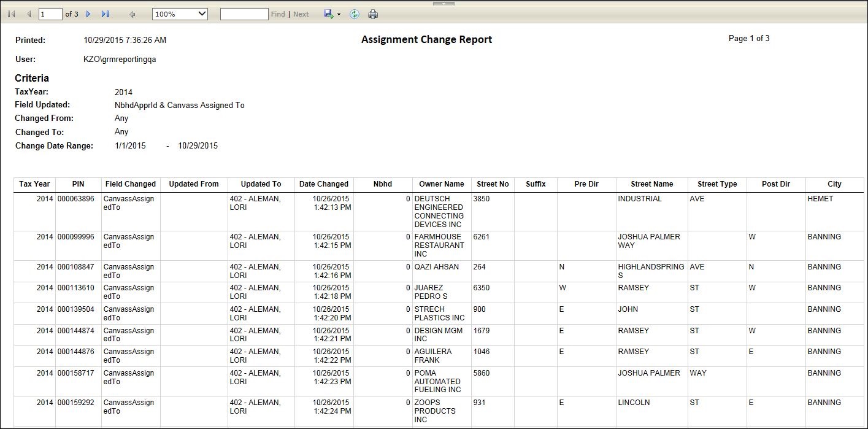Open the 100% zoom dropdown
Viewport: 868px width, 429px height.
pyautogui.click(x=180, y=14)
